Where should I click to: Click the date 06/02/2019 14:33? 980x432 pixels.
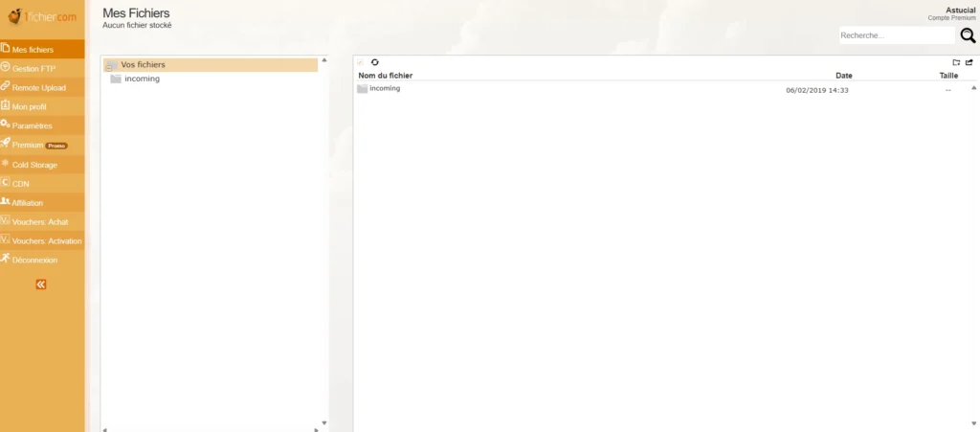(x=817, y=90)
